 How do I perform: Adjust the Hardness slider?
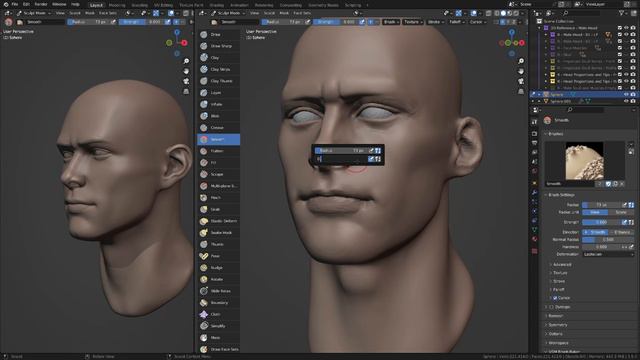pos(601,247)
